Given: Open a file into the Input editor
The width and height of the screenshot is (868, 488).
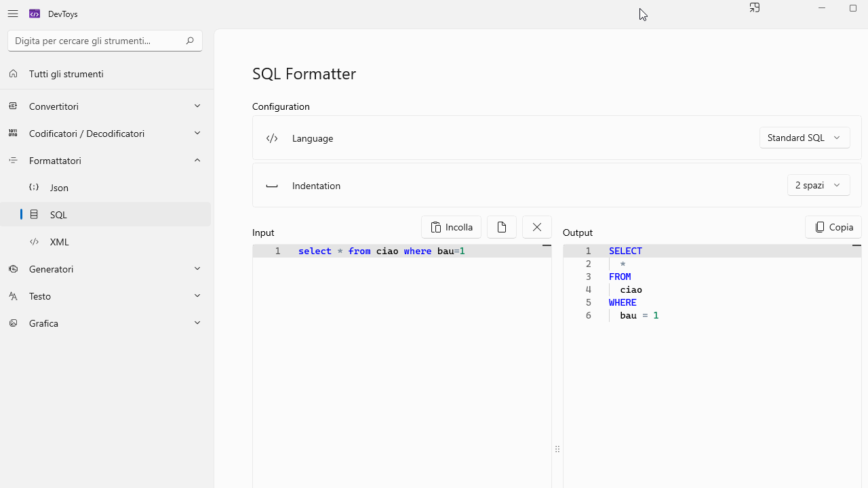Looking at the screenshot, I should point(501,226).
